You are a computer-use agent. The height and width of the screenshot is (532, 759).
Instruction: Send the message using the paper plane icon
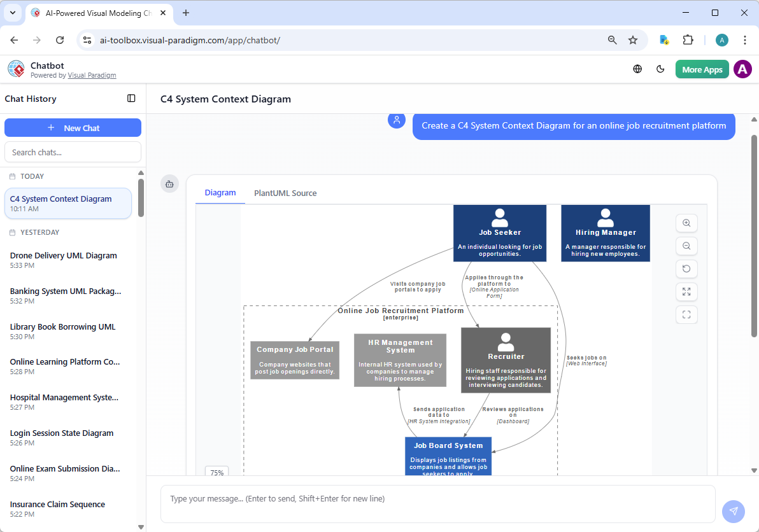[733, 511]
